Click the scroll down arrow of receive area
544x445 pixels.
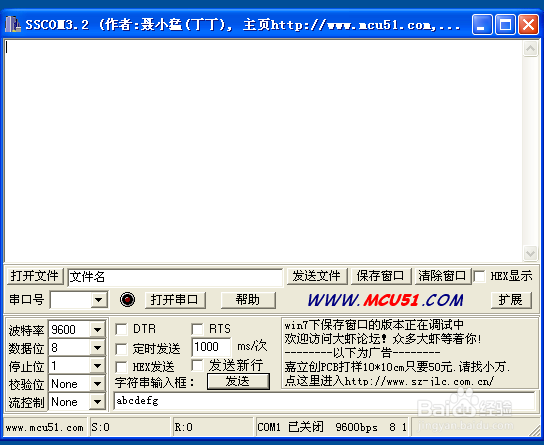(x=530, y=253)
